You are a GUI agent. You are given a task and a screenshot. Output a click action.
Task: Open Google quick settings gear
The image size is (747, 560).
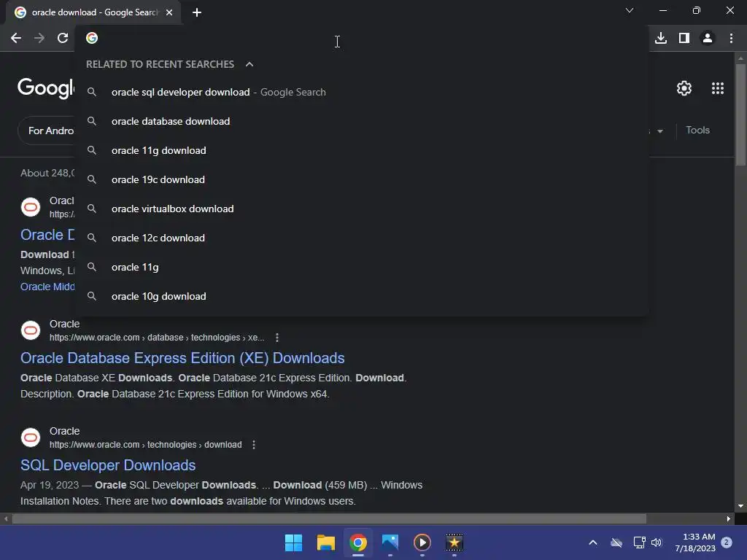point(684,88)
